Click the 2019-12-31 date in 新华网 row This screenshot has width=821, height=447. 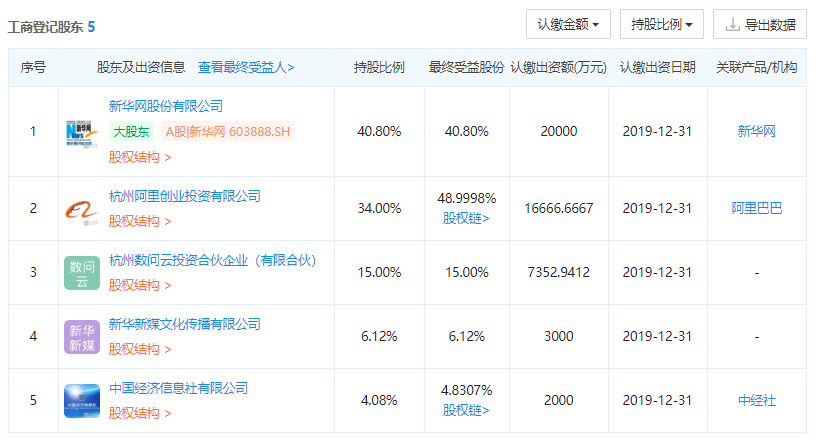[657, 131]
